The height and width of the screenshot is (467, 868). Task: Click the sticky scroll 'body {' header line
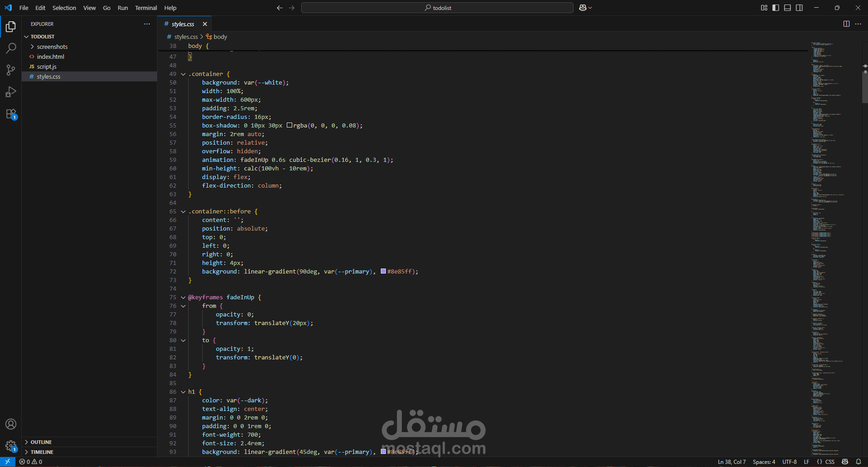483,46
